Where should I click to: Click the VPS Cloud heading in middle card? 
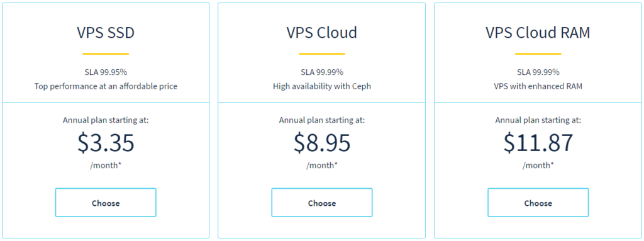click(322, 33)
